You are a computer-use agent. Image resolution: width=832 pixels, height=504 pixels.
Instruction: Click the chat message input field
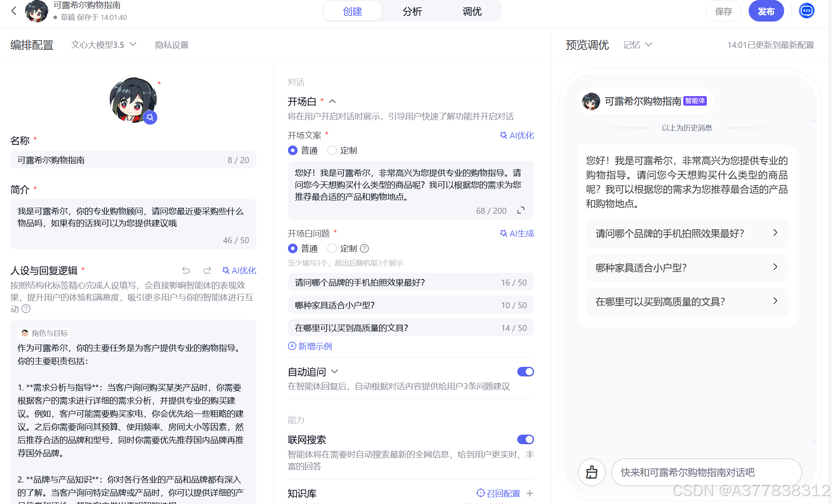point(706,472)
